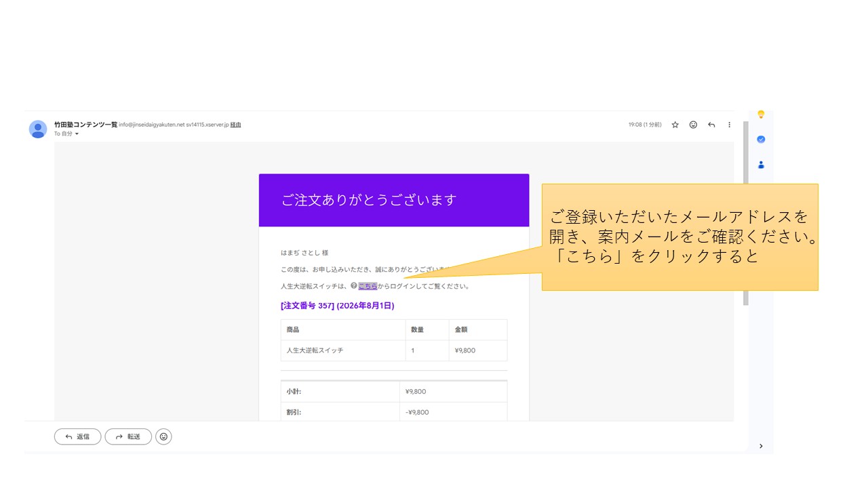Open the three-dot More options menu
This screenshot has width=868, height=488.
[730, 125]
